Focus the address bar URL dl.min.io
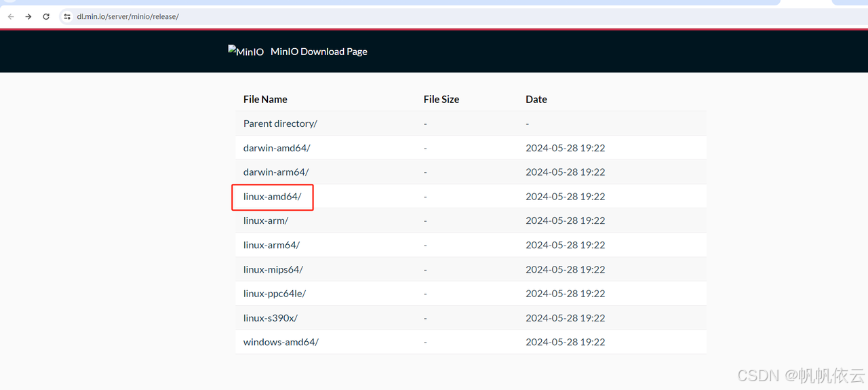Image resolution: width=868 pixels, height=390 pixels. (x=127, y=16)
